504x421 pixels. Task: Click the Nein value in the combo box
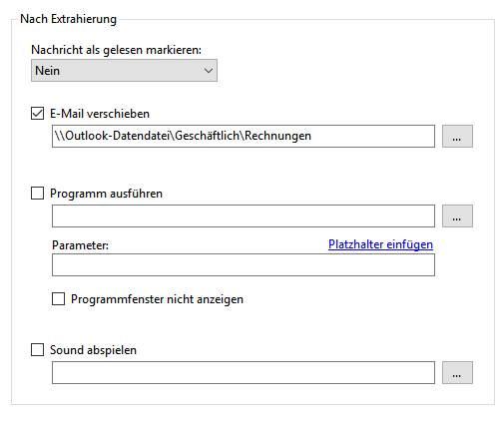click(48, 71)
